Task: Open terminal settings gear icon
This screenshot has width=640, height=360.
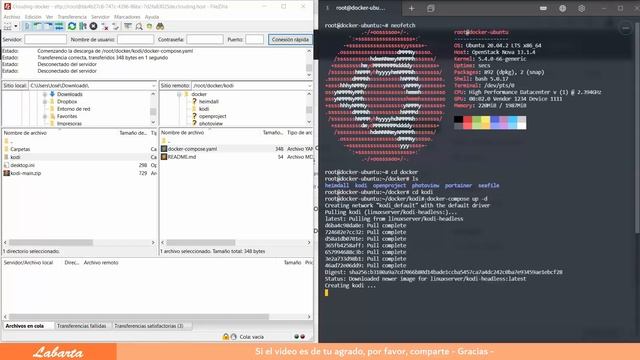Action: [x=582, y=8]
